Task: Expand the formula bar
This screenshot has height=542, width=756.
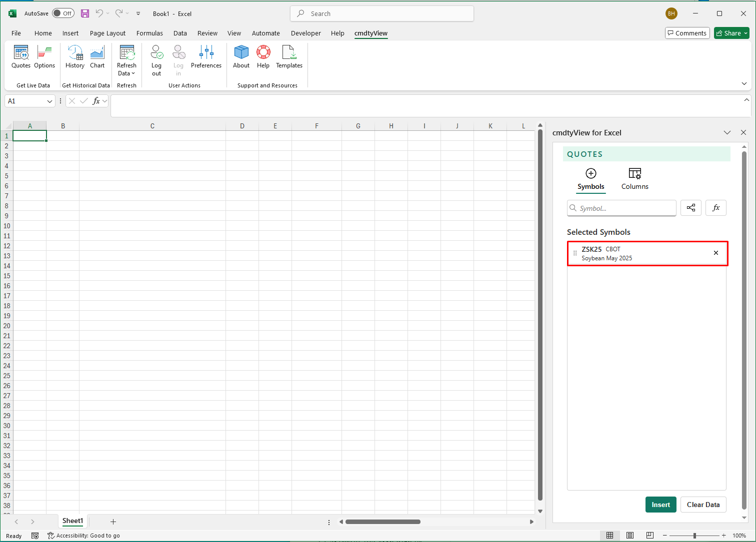Action: pyautogui.click(x=746, y=100)
